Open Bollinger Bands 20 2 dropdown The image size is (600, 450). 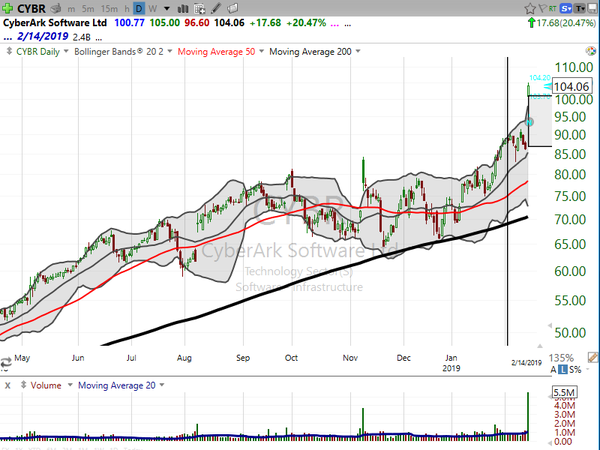(x=170, y=51)
